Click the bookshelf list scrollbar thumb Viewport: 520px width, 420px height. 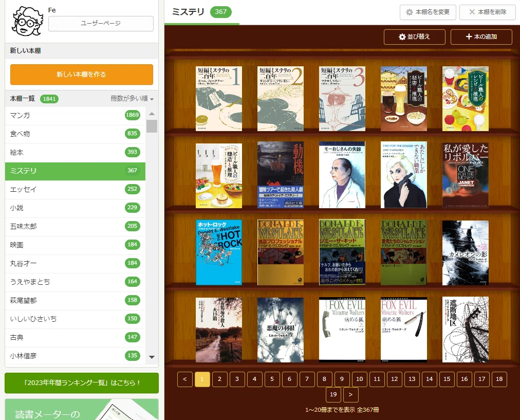tap(152, 126)
